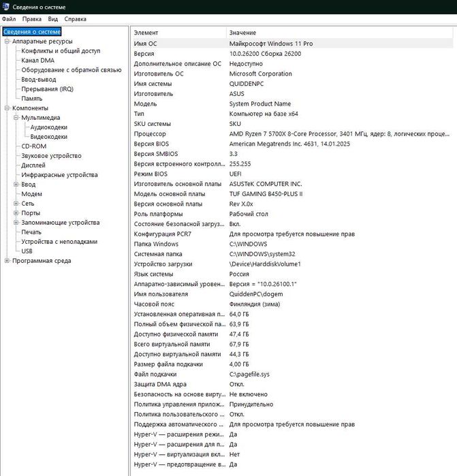Select Инфракрасные устройства item
This screenshot has height=476, width=457.
pos(59,175)
